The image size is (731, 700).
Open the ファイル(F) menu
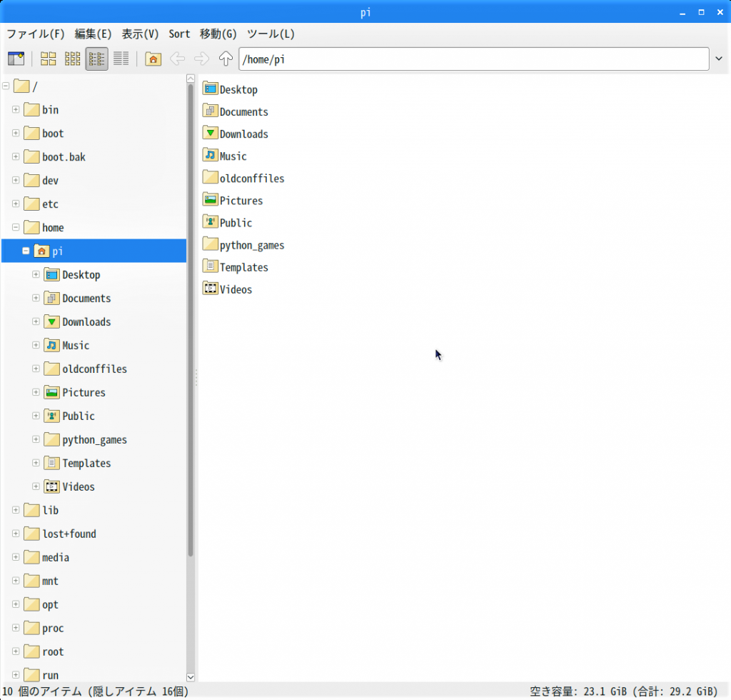click(x=36, y=34)
